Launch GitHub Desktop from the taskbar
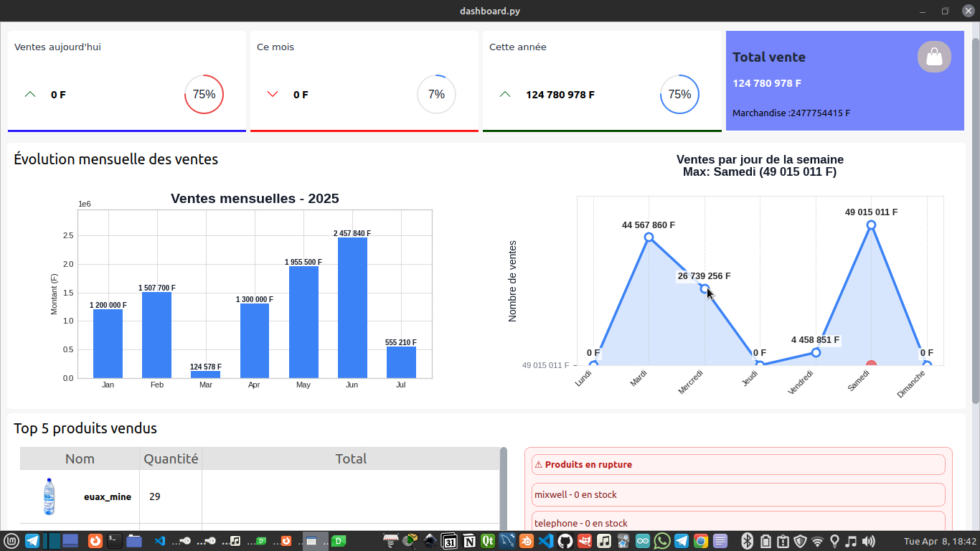This screenshot has width=980, height=551. click(x=565, y=541)
